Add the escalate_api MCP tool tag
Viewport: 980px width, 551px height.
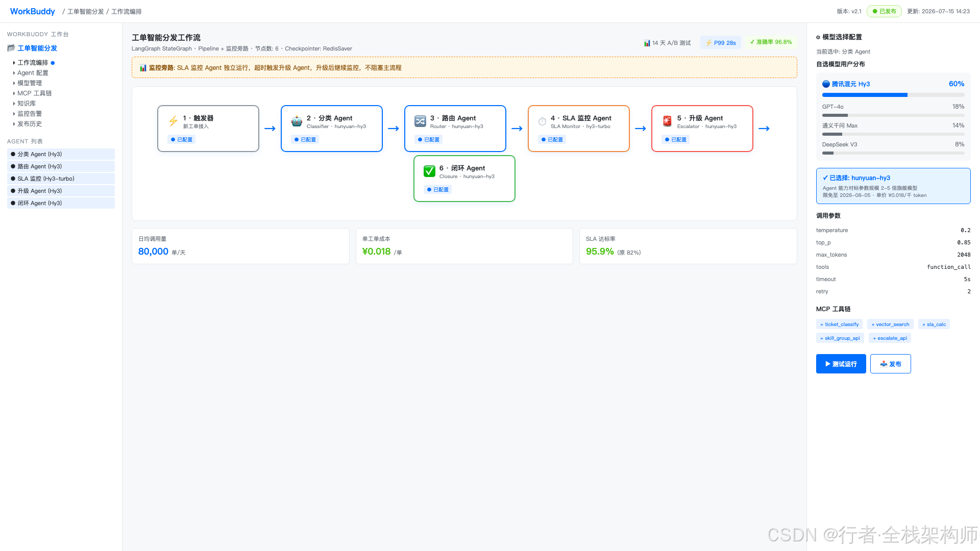pos(890,338)
